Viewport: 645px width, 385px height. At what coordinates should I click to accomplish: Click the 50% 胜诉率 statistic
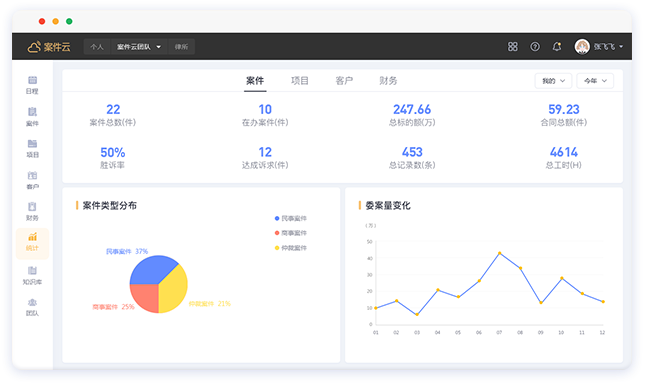tap(113, 158)
